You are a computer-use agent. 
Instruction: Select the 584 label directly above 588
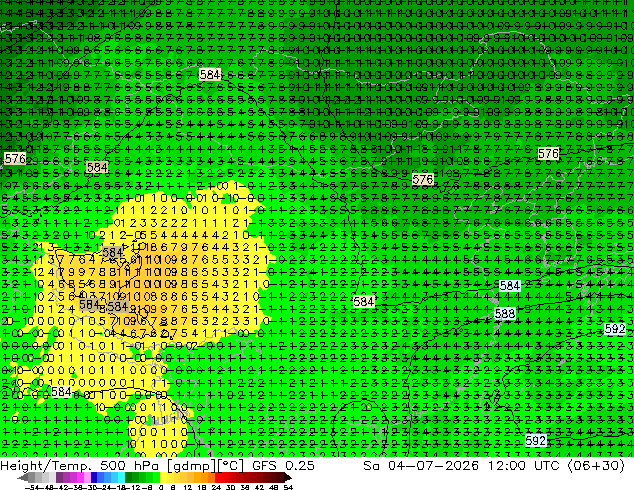coord(509,286)
